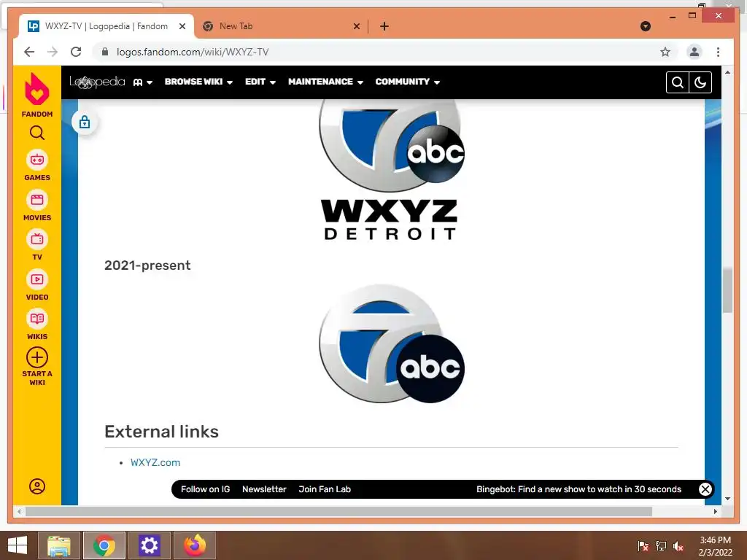The width and height of the screenshot is (747, 560).
Task: Click the Fandom flame logo
Action: pos(36,88)
